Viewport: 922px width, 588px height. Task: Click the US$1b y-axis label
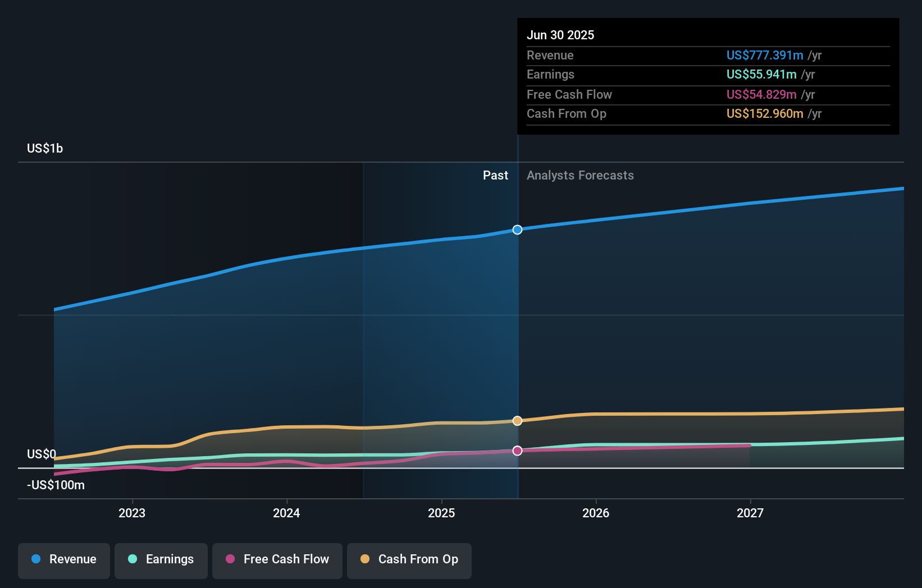point(45,148)
